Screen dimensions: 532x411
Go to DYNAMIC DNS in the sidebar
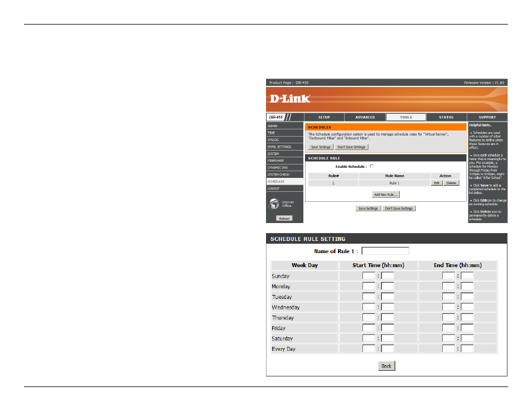point(284,168)
